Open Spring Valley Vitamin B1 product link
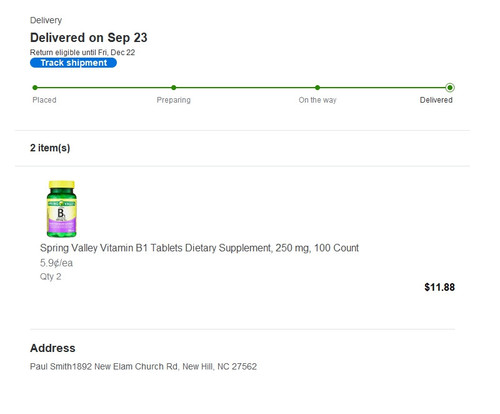500x414 pixels. (199, 248)
